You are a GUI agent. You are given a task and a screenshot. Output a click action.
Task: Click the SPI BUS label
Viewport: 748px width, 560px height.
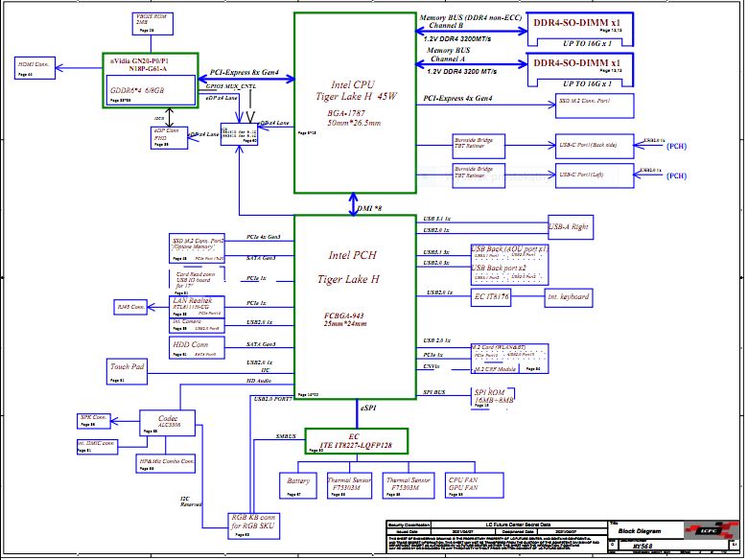[x=434, y=392]
